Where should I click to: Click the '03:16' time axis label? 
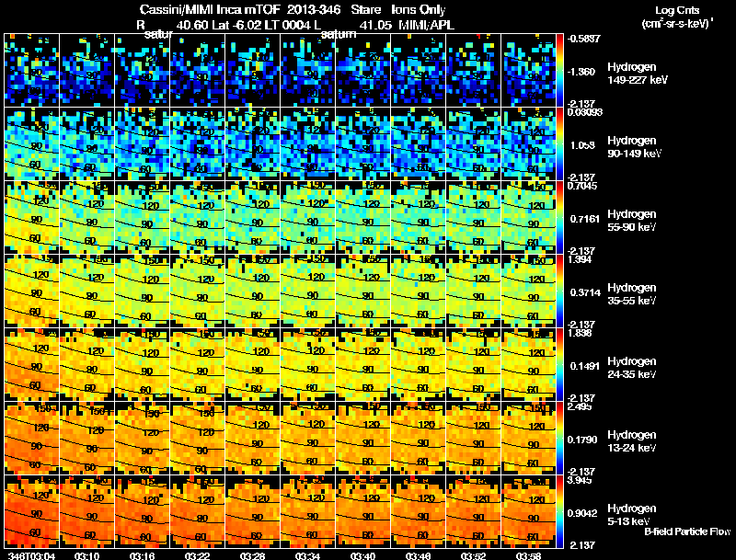click(143, 555)
